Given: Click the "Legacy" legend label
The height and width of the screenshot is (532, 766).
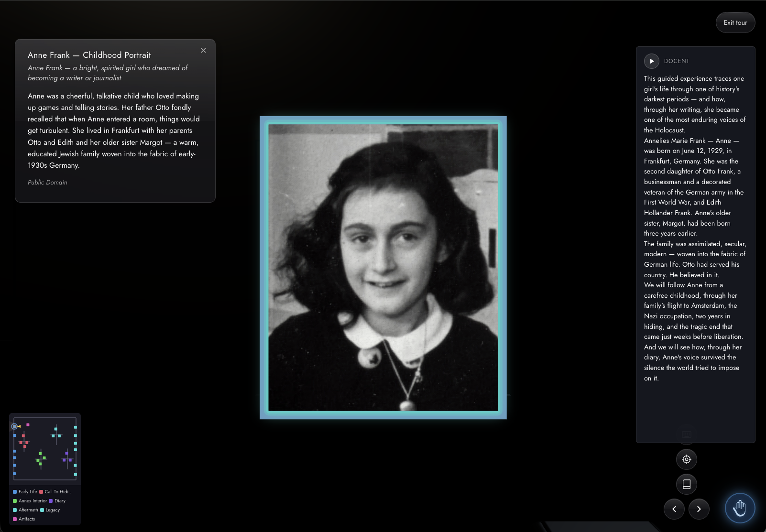Looking at the screenshot, I should coord(53,510).
